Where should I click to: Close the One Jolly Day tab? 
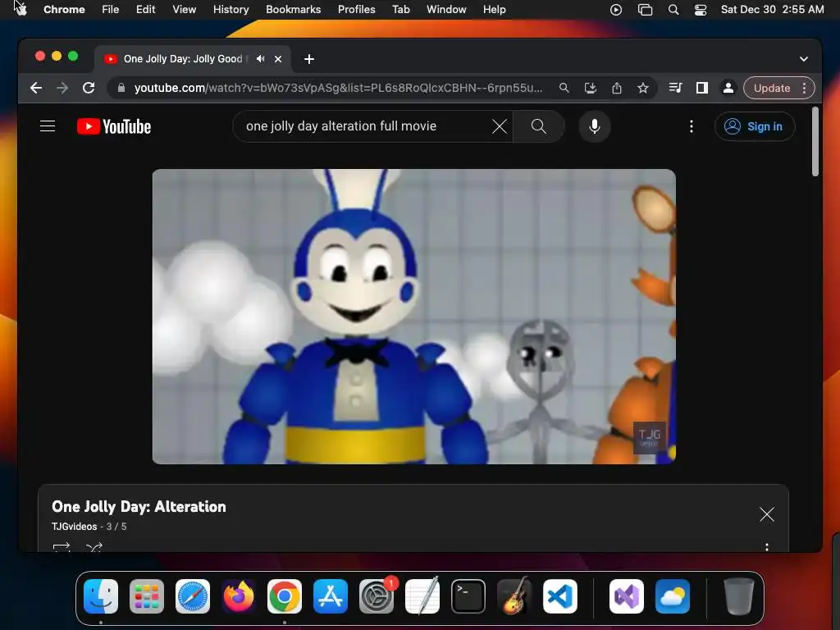click(278, 59)
